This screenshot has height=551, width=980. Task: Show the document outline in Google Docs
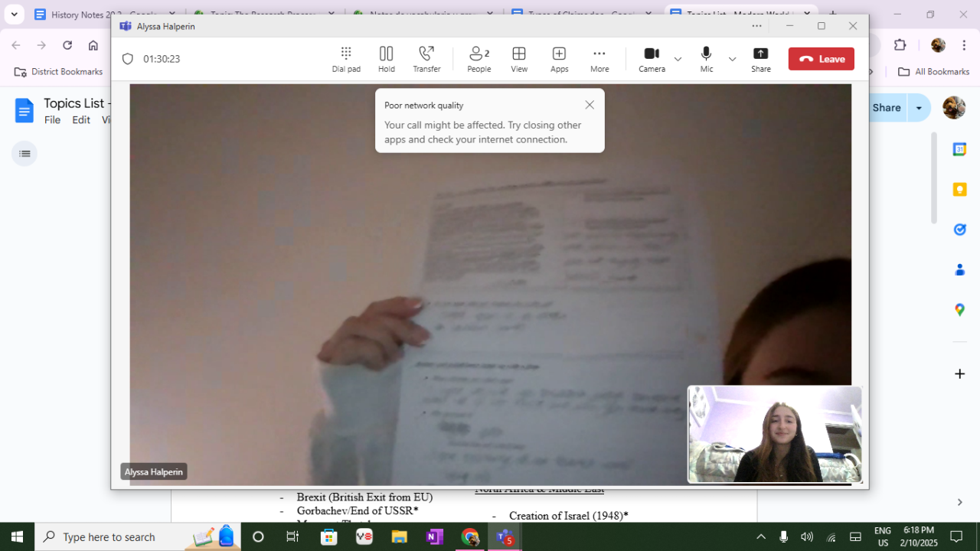pyautogui.click(x=24, y=154)
